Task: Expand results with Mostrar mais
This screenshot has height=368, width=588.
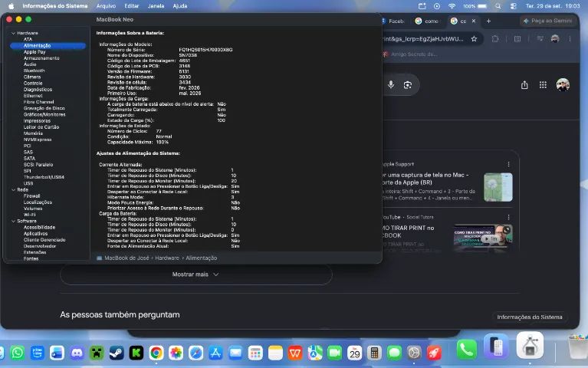Action: (x=195, y=274)
